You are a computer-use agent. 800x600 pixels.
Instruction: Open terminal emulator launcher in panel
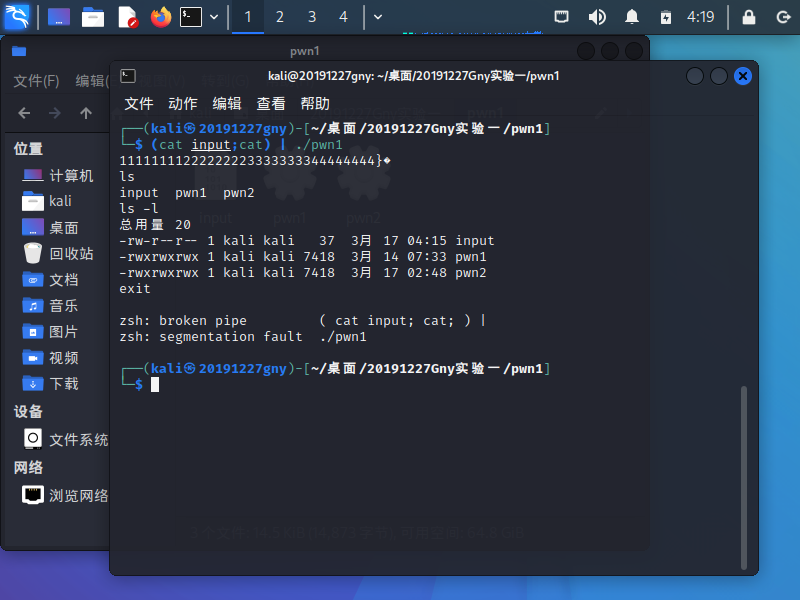(191, 17)
